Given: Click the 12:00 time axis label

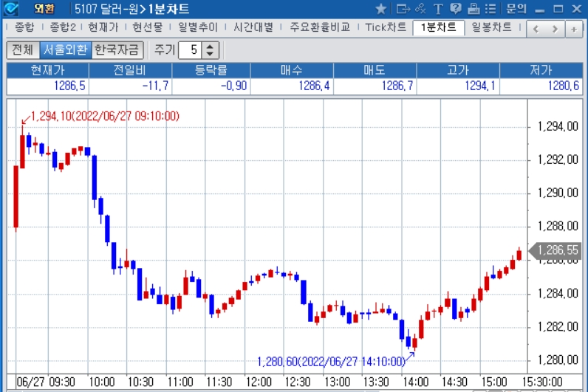Looking at the screenshot, I should point(259,382).
